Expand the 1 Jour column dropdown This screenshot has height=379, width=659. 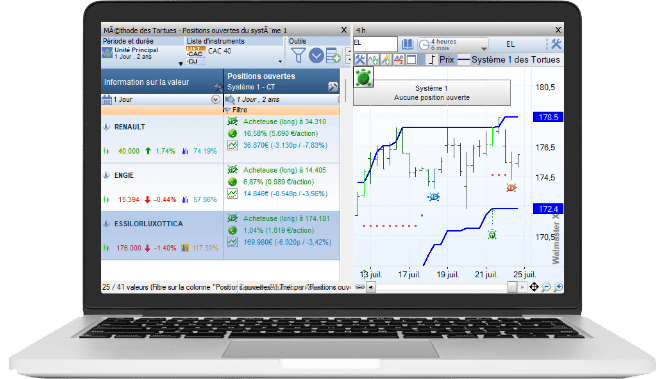(215, 100)
